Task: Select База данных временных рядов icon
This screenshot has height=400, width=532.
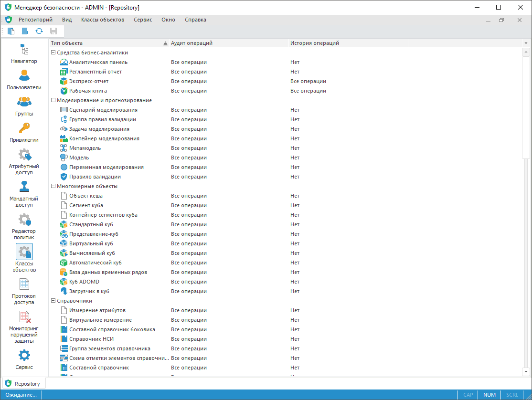Action: click(x=64, y=272)
